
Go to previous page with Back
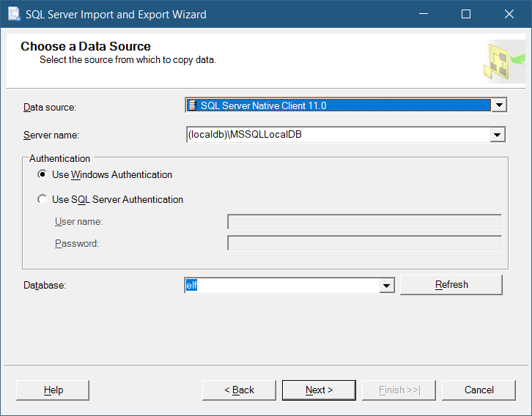(x=239, y=390)
